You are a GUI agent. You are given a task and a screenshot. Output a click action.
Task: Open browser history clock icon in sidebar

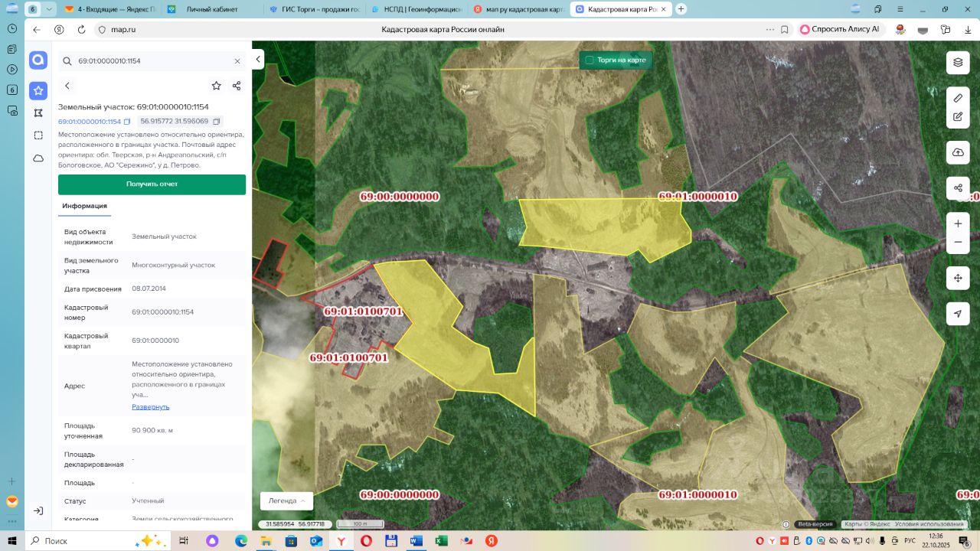coord(12,28)
